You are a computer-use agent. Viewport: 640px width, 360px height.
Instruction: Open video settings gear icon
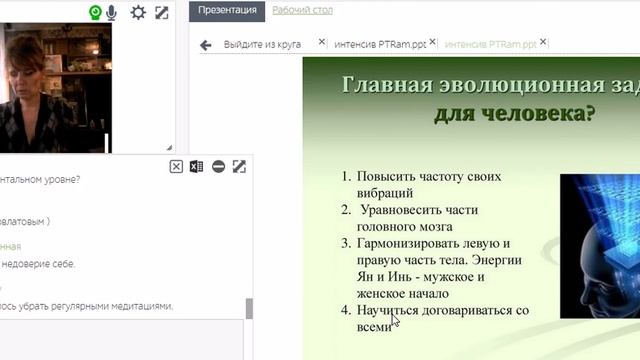click(x=138, y=13)
